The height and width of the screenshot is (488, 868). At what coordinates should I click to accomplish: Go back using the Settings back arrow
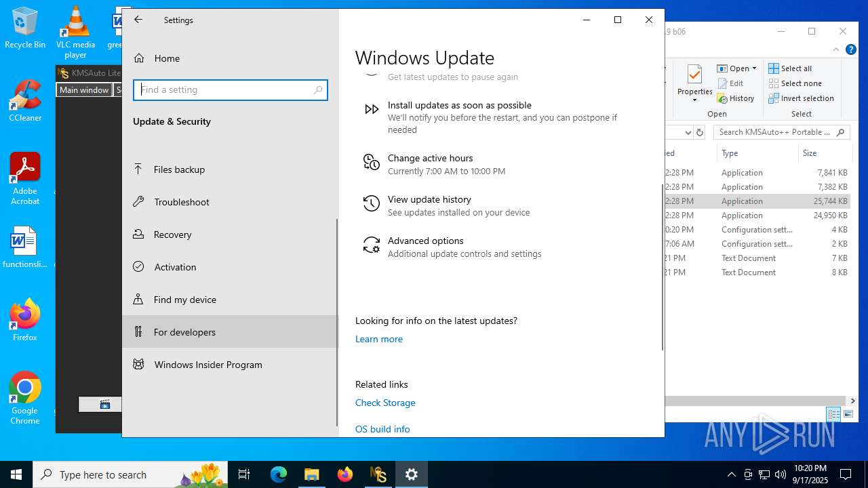tap(138, 20)
